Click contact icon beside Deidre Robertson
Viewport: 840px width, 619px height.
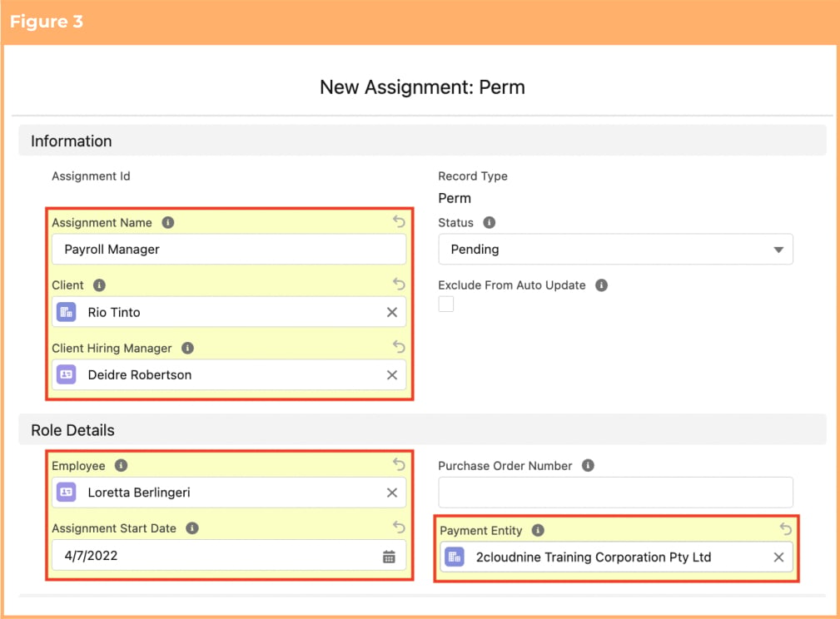tap(67, 375)
